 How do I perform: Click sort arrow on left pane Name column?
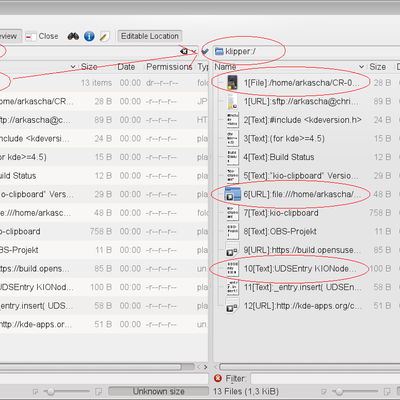[x=73, y=67]
